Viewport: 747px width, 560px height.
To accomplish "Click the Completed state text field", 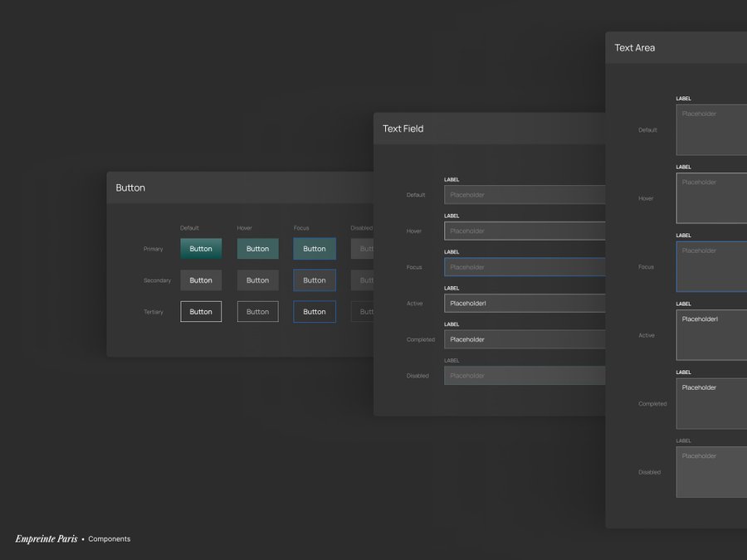I will pos(525,339).
